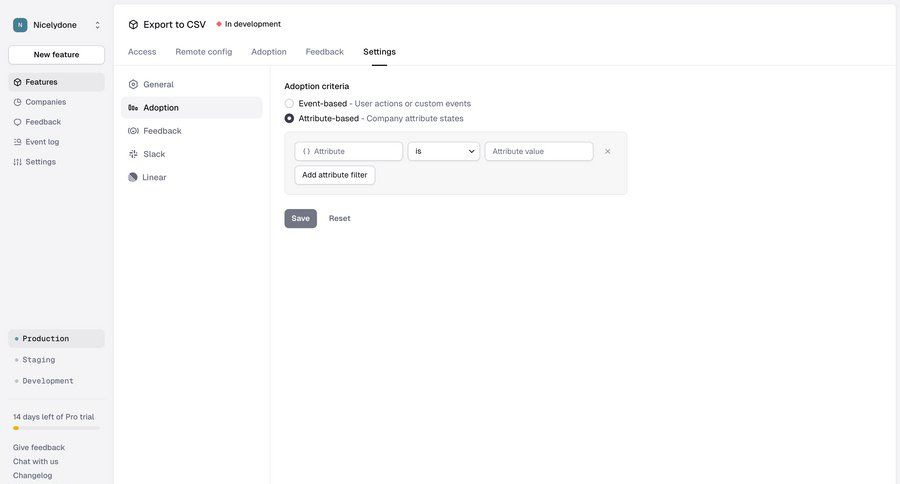Click the Give feedback link
This screenshot has width=900, height=484.
(39, 447)
